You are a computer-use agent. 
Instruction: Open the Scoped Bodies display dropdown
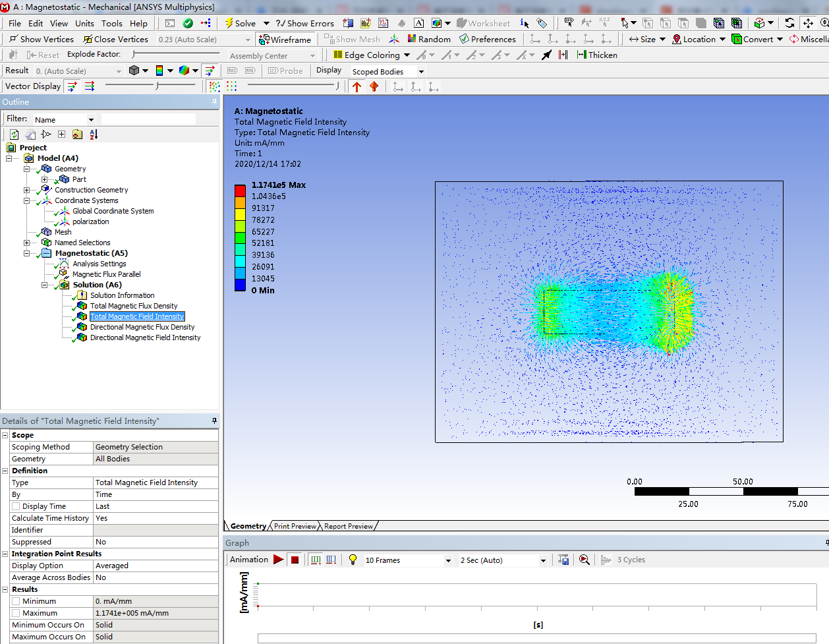387,71
